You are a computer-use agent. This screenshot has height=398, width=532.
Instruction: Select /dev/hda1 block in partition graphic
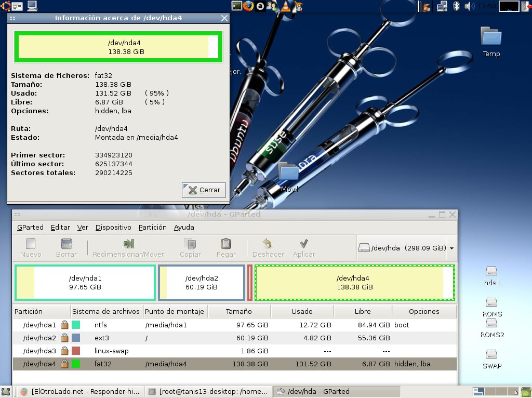coord(85,283)
